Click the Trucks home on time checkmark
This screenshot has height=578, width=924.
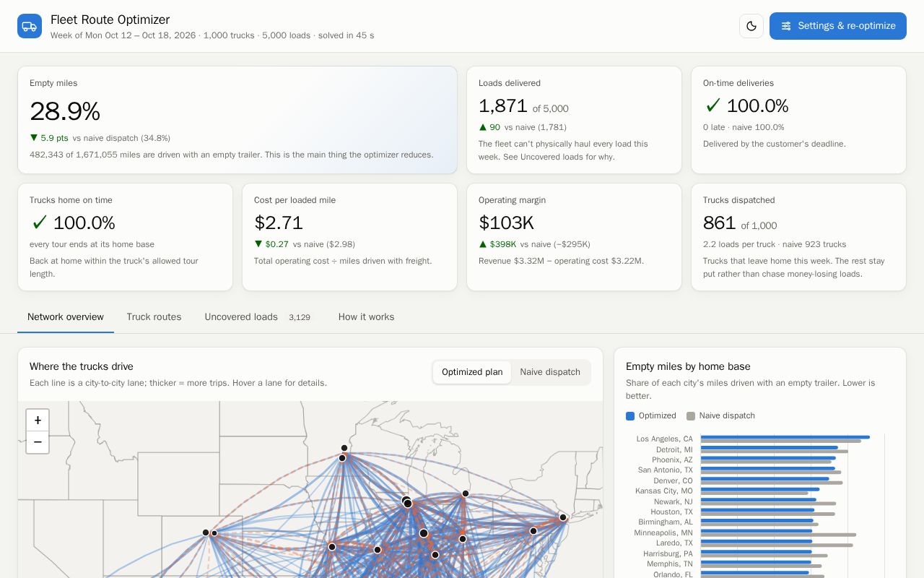point(40,223)
